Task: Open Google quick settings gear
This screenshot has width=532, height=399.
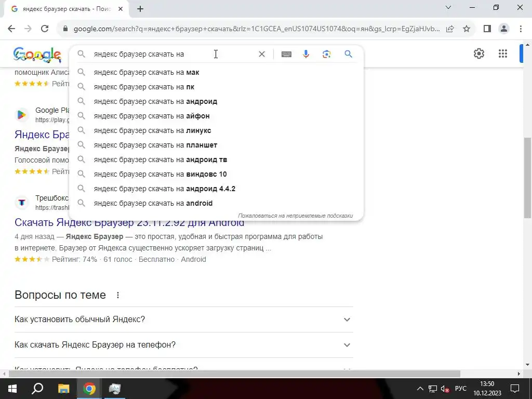Action: (478, 54)
